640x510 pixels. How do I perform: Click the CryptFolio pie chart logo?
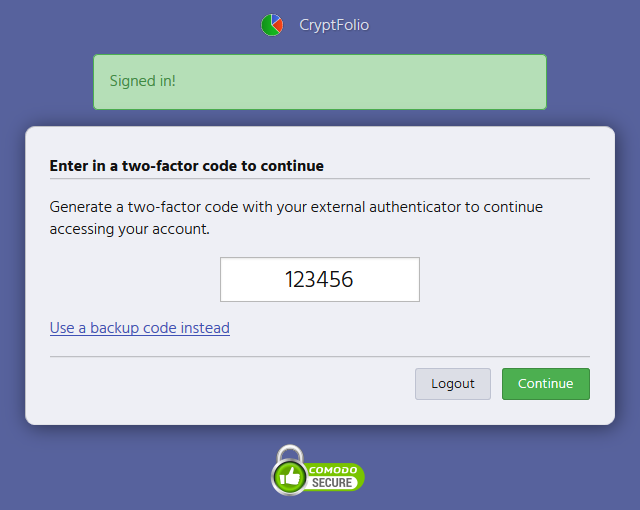click(x=271, y=25)
